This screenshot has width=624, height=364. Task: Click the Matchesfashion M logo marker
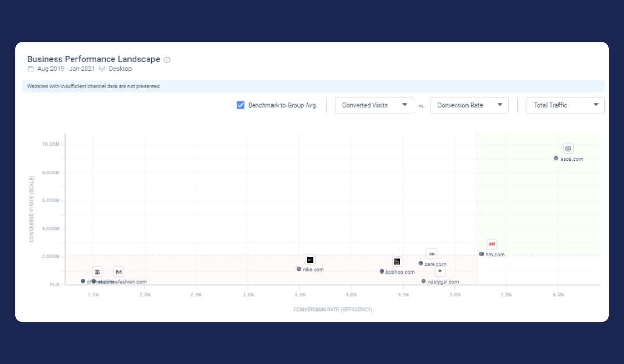click(119, 271)
